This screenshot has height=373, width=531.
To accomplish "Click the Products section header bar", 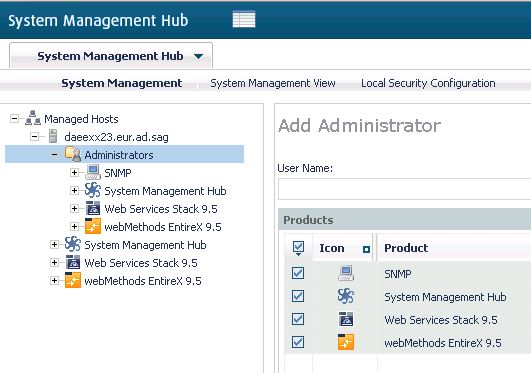I will coord(405,220).
